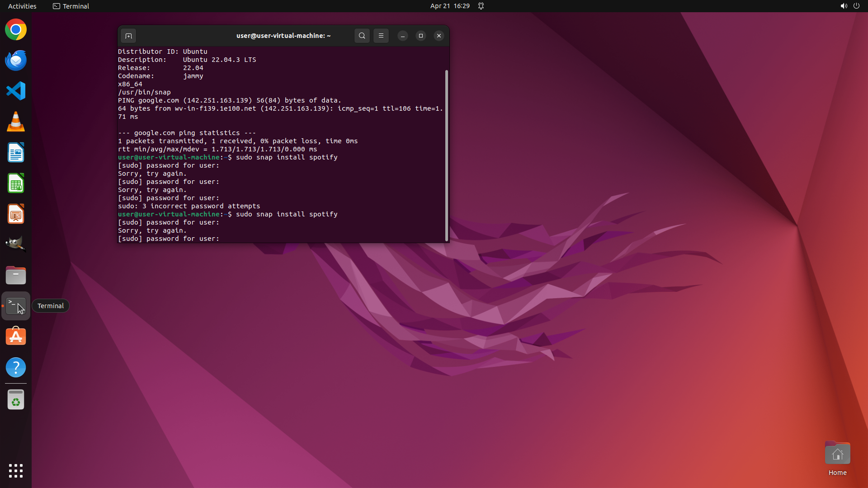The width and height of the screenshot is (868, 488).
Task: Click Activities in top bar
Action: (22, 6)
